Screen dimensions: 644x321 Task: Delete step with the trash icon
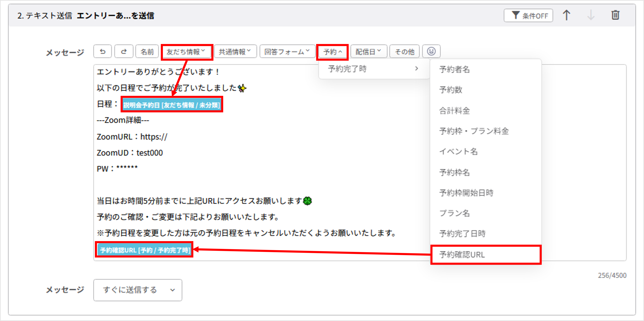point(615,15)
